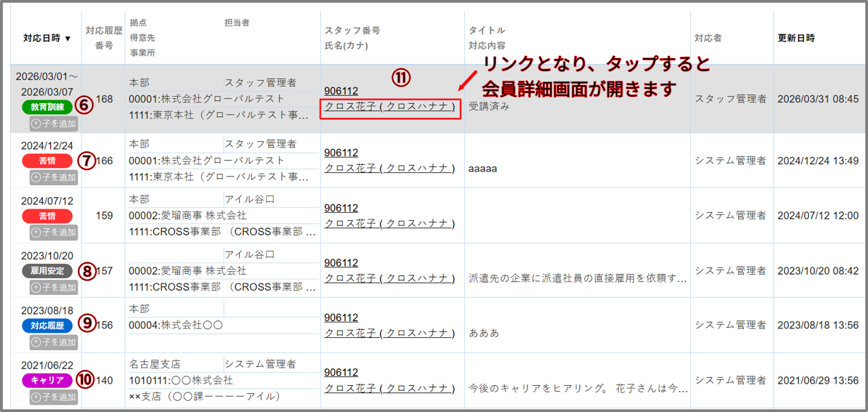Click 子を追加 button in row 140

tap(54, 397)
